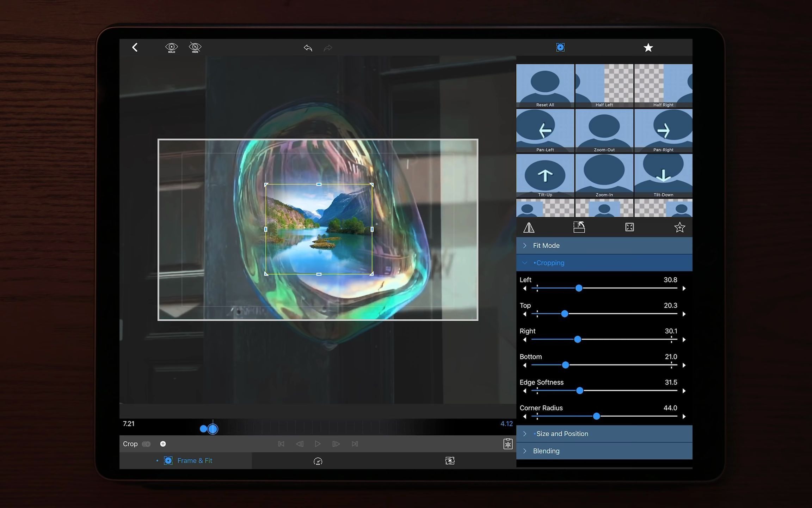Click the Frame and Fit label button
Viewport: 812px width, 508px height.
tap(194, 461)
